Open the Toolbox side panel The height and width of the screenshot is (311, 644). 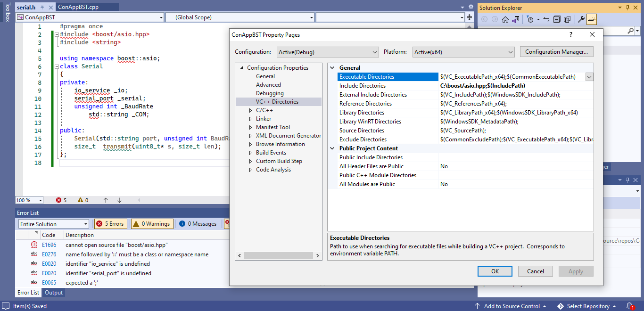[7, 12]
